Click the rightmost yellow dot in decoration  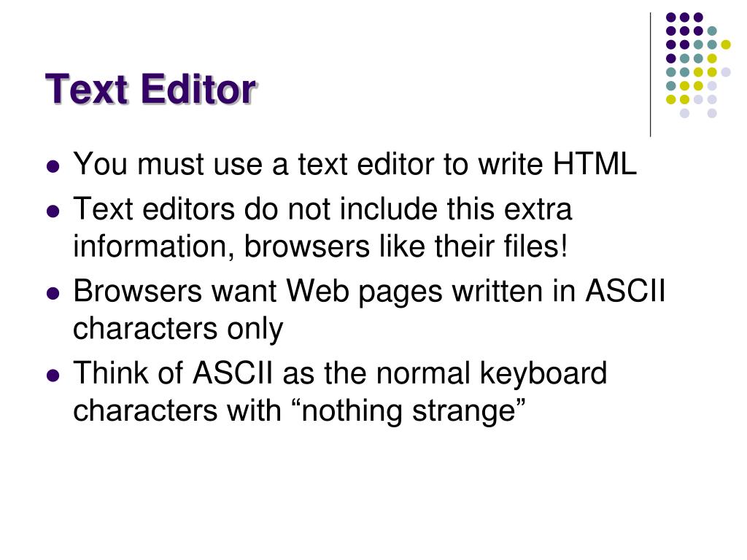726,44
